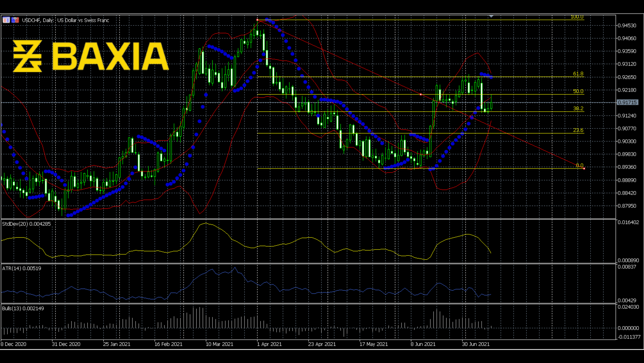Click the Fibonacci 100.0 level label
The height and width of the screenshot is (363, 644).
[577, 17]
